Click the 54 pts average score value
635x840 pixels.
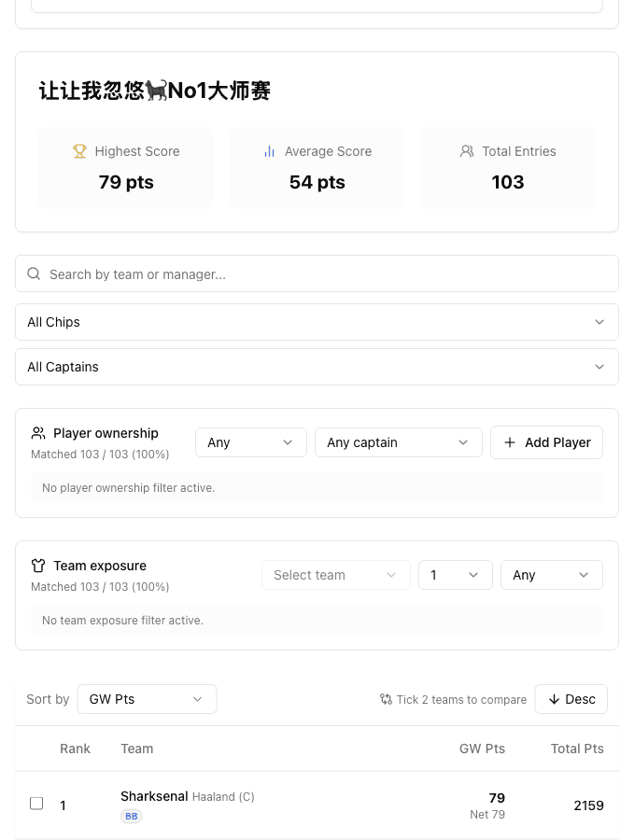tap(317, 182)
